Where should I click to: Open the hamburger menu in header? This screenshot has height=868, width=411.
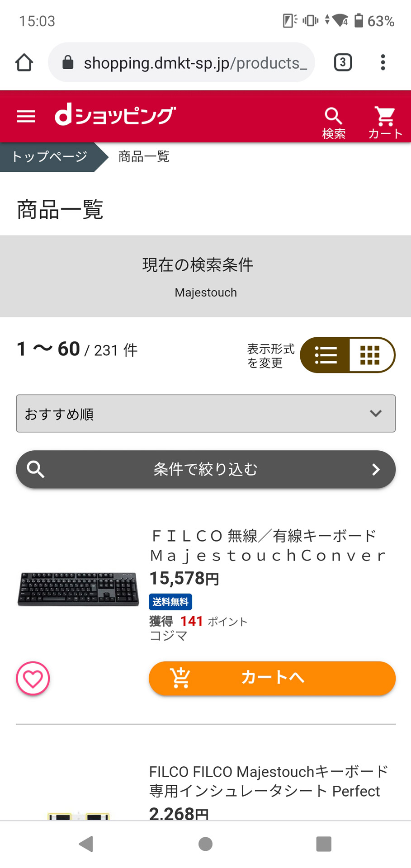(26, 117)
